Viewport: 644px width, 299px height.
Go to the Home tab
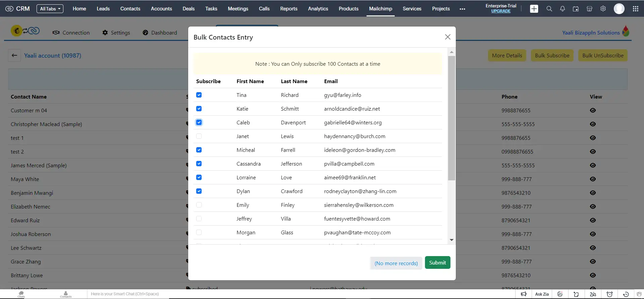coord(79,9)
